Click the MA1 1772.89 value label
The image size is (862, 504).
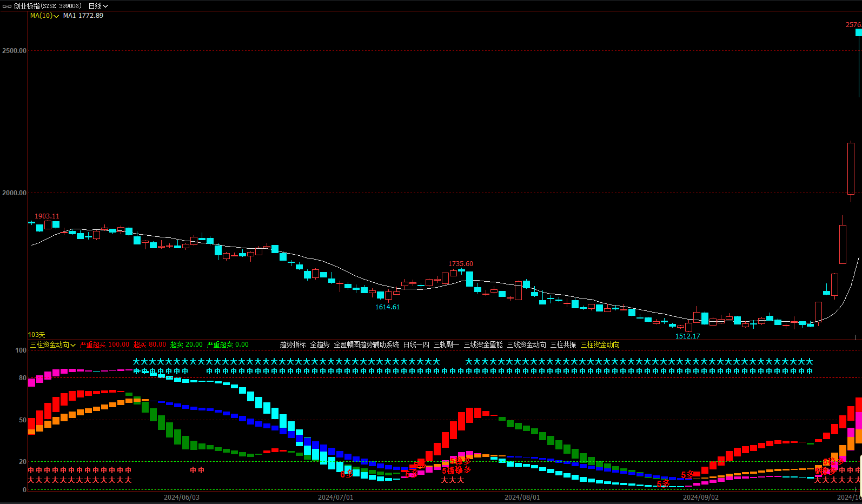pos(83,16)
